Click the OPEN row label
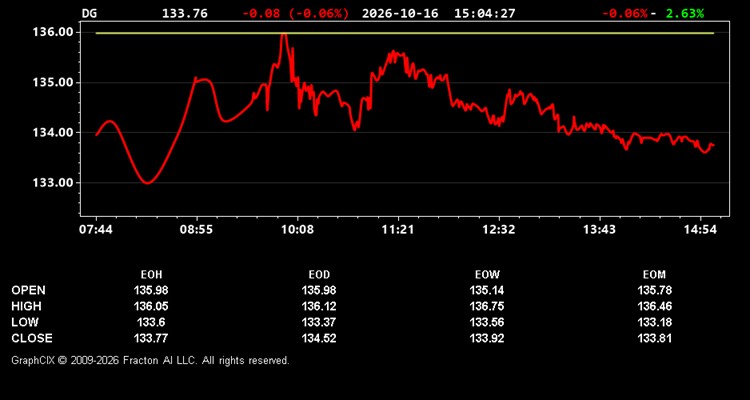 coord(29,290)
